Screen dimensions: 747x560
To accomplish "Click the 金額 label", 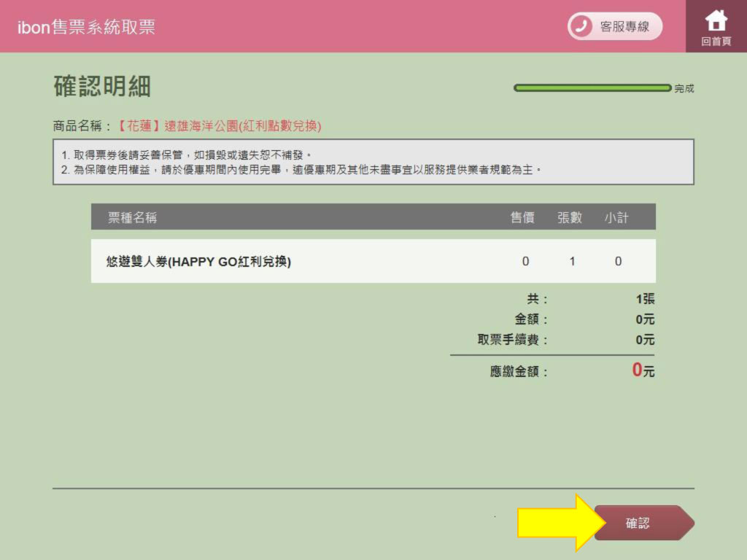I will (531, 319).
